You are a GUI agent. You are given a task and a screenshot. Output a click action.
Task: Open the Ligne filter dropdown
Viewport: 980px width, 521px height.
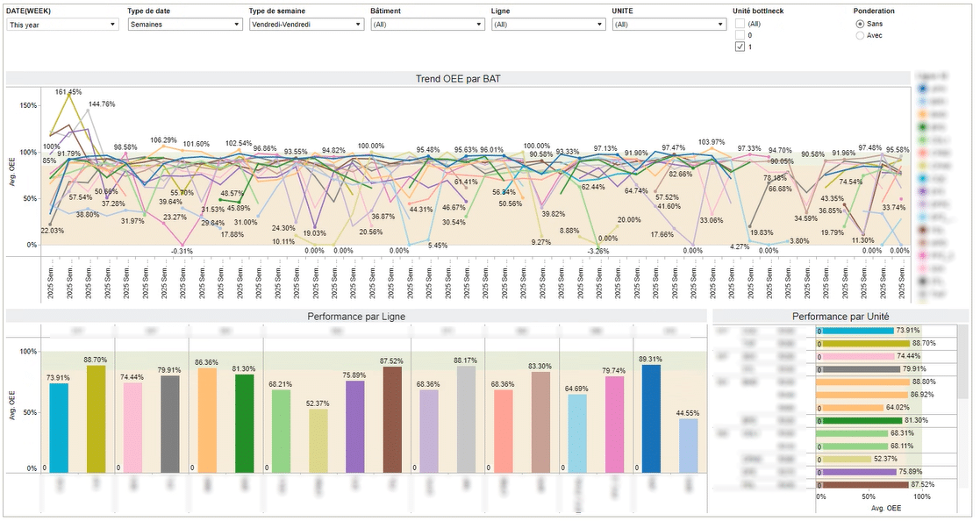click(x=547, y=24)
